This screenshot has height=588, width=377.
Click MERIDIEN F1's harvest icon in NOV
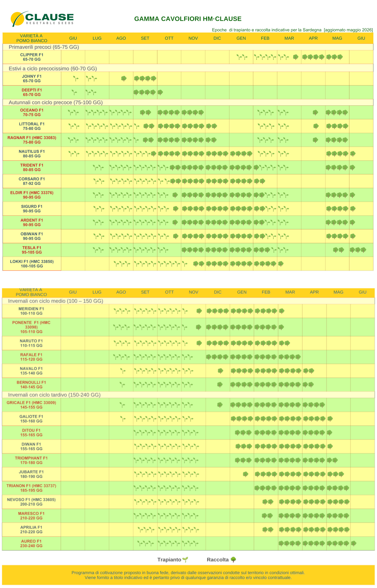coord(199,311)
